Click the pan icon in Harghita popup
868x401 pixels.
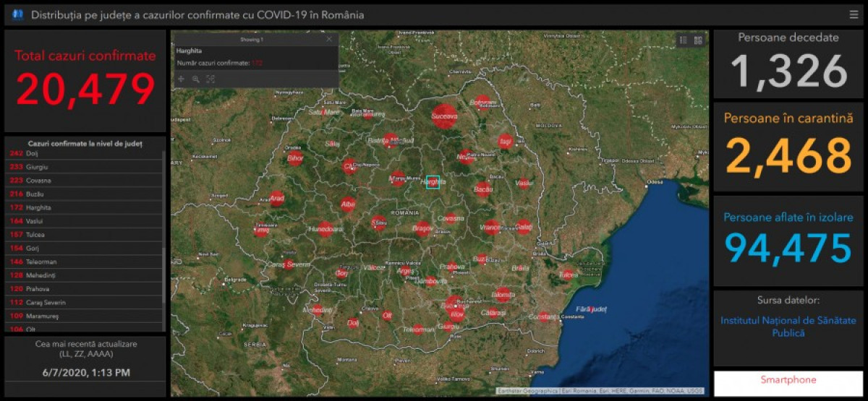point(181,79)
